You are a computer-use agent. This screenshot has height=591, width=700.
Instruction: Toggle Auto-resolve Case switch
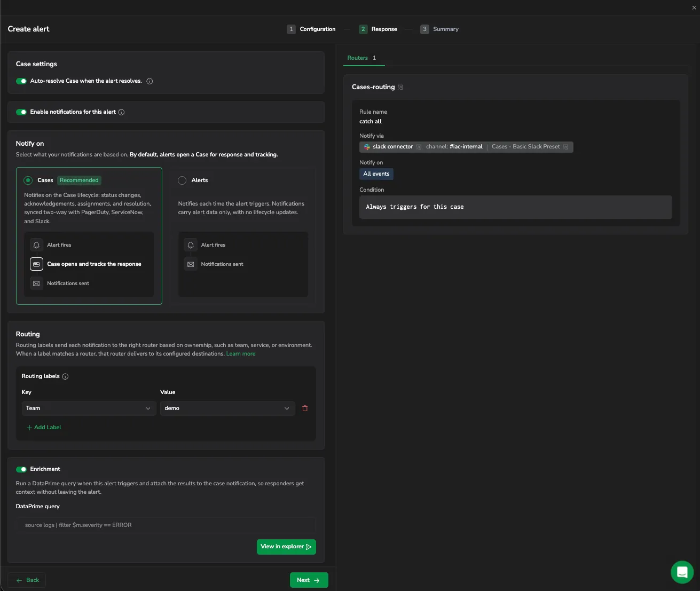(x=21, y=81)
